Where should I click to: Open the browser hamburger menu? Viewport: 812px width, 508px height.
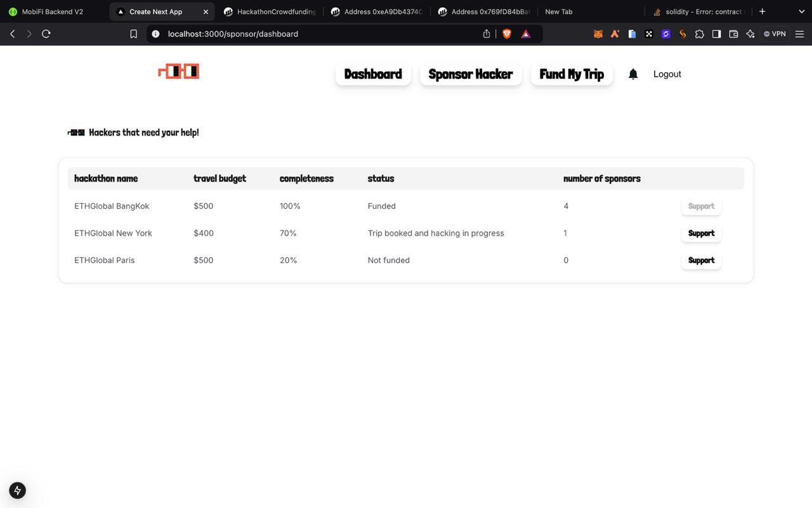(799, 34)
